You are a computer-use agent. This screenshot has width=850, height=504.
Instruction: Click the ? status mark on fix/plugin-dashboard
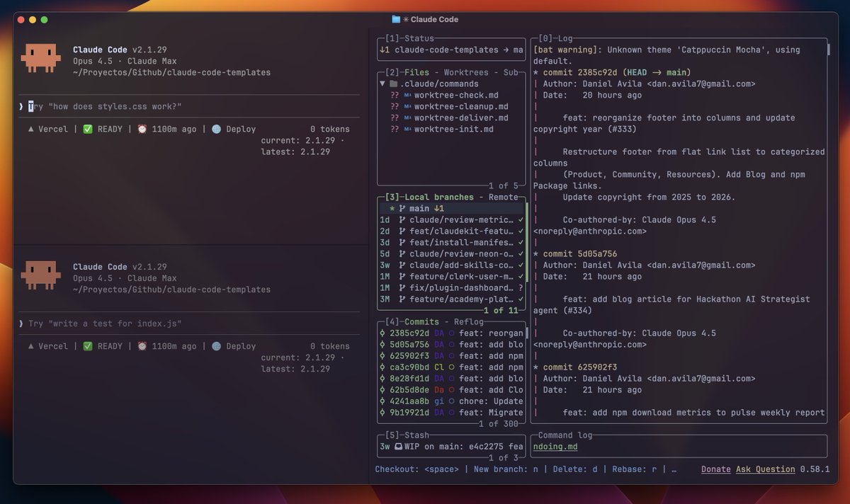pos(521,287)
